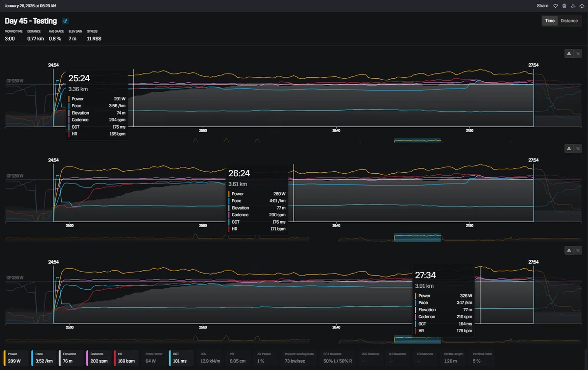Enable the Form Power metric
The height and width of the screenshot is (370, 588).
click(154, 358)
